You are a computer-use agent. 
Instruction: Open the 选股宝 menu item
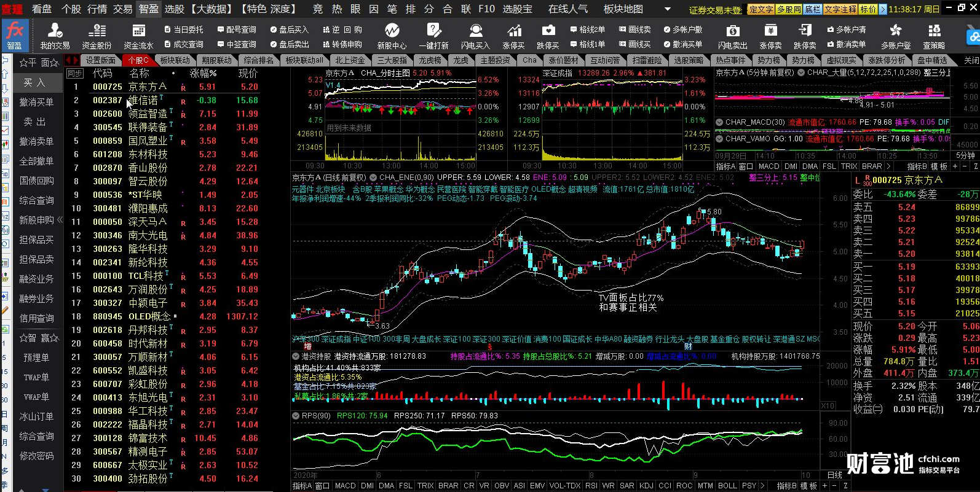tap(518, 9)
